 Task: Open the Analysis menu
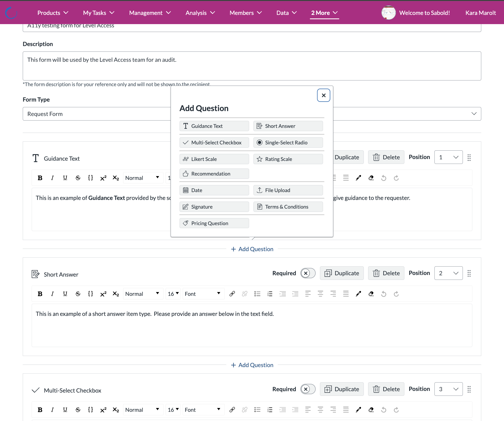200,13
